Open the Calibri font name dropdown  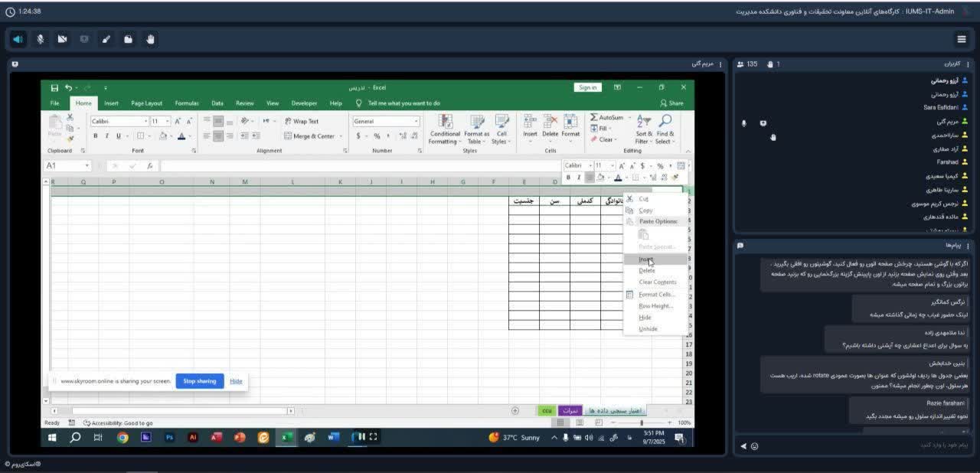pyautogui.click(x=145, y=122)
